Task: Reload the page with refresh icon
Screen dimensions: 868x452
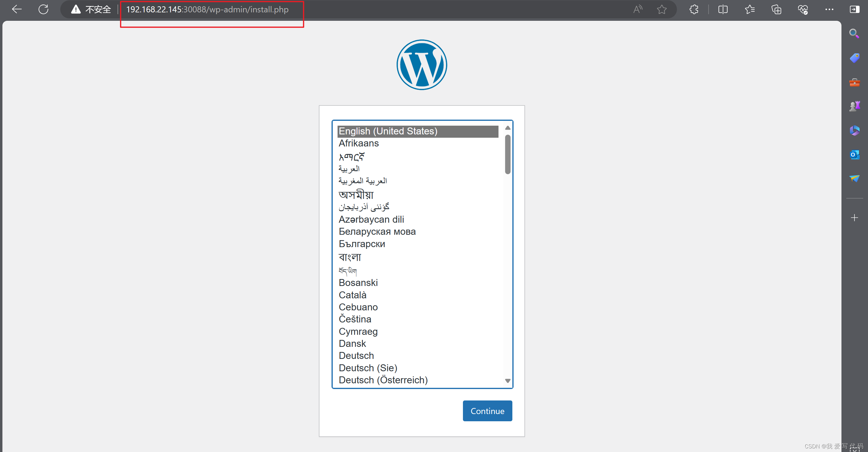Action: (x=43, y=9)
